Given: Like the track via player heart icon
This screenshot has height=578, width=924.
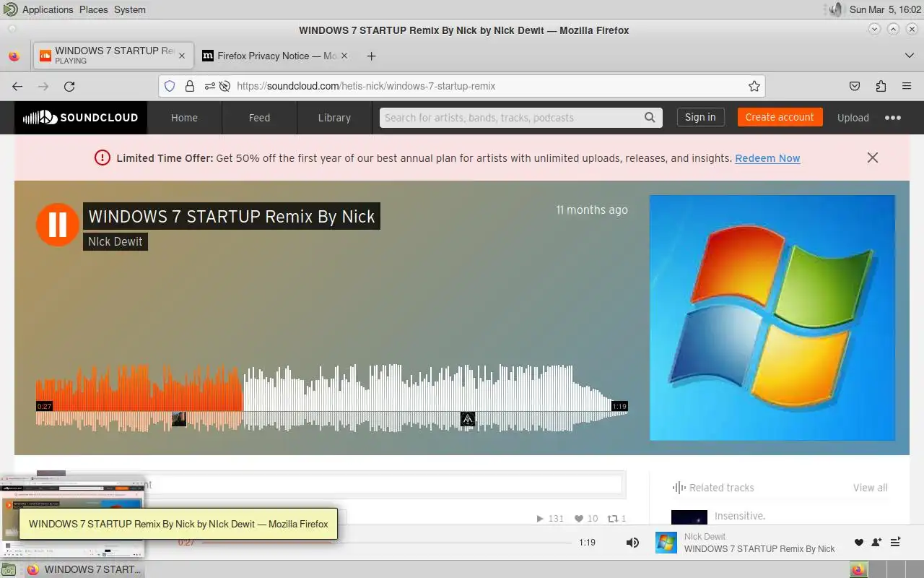Looking at the screenshot, I should coord(859,543).
